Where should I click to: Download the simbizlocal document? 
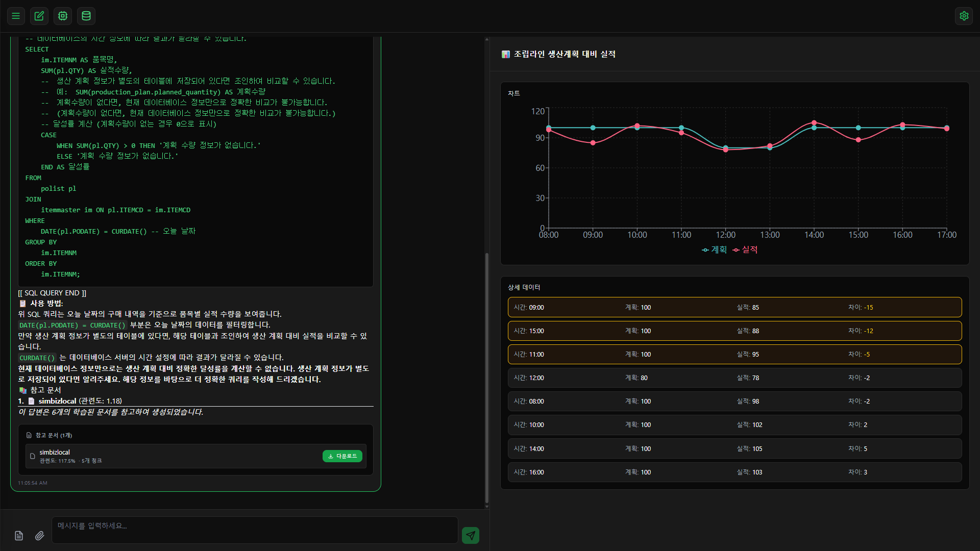[x=342, y=456]
